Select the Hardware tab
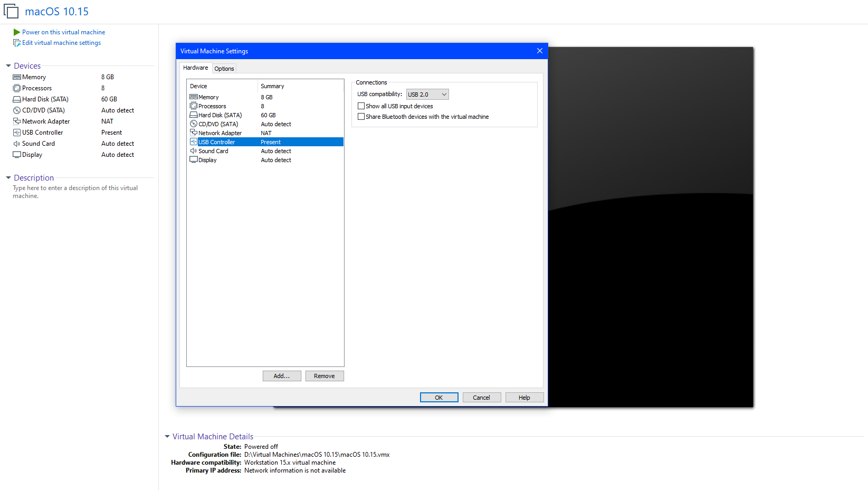Viewport: 868px width, 490px height. [x=195, y=68]
